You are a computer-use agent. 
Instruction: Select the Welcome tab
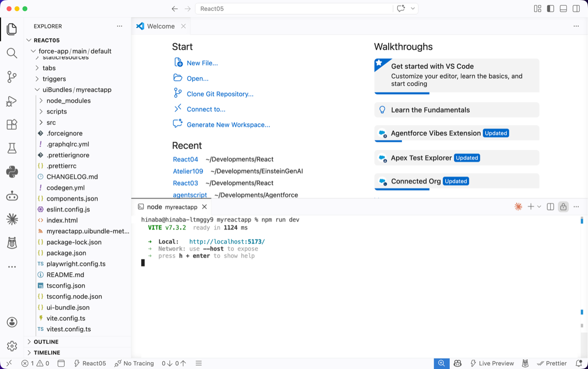click(x=160, y=26)
